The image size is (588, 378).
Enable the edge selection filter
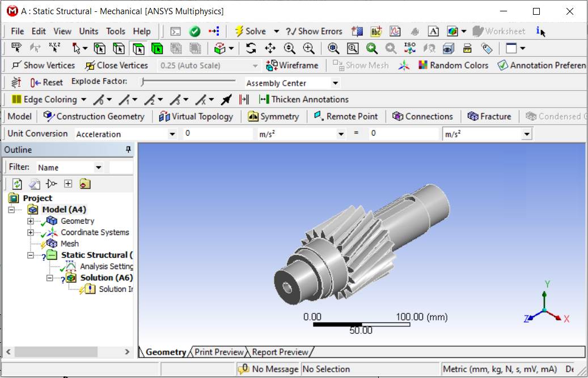119,48
